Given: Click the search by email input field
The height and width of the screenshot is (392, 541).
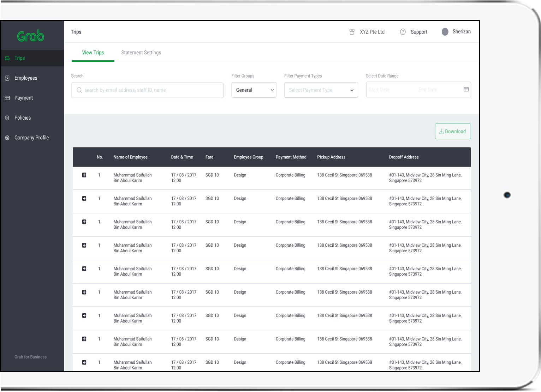Looking at the screenshot, I should tap(147, 90).
